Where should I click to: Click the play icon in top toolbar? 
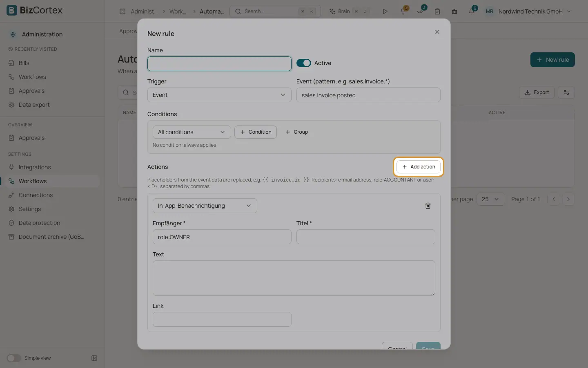click(385, 11)
